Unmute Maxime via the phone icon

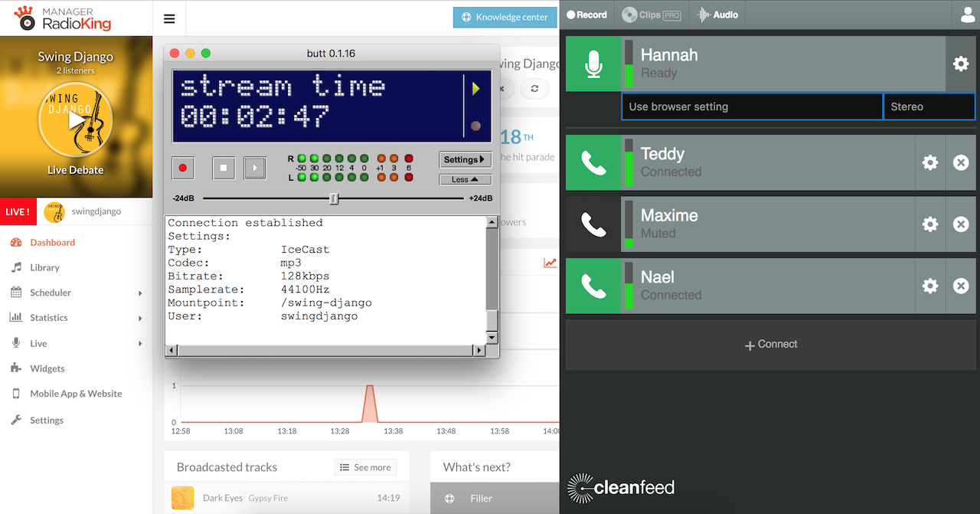pyautogui.click(x=593, y=224)
